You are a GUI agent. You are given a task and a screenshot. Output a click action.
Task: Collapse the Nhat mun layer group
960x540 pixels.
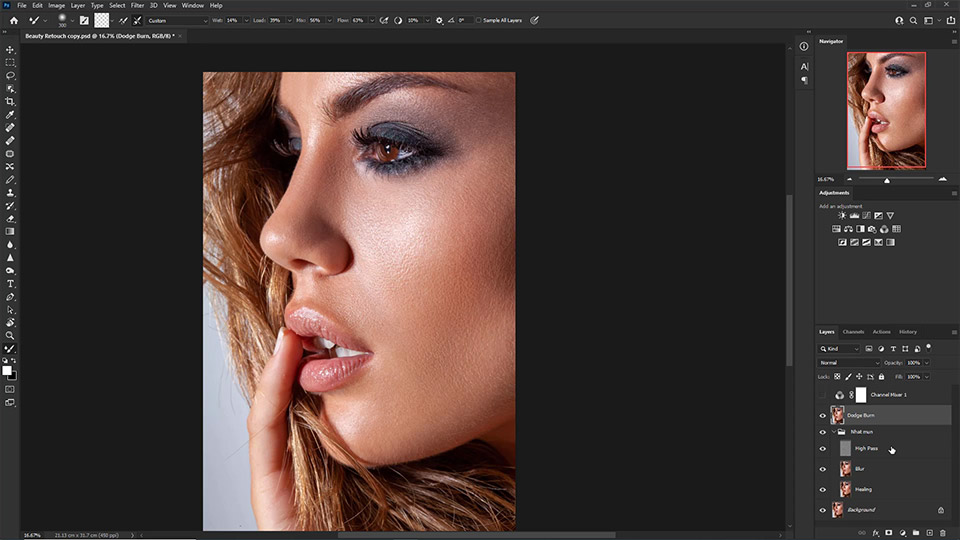click(x=832, y=432)
